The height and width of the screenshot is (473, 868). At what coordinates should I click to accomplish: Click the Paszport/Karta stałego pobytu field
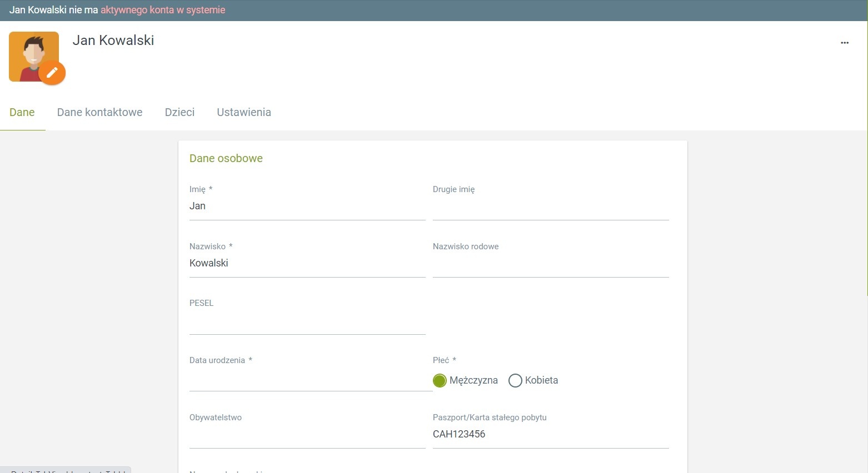pos(550,434)
